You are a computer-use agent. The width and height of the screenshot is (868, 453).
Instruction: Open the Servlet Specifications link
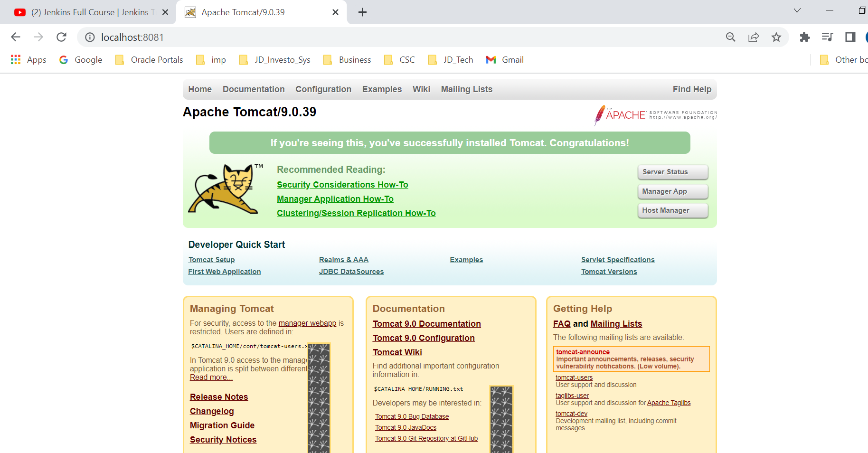(618, 260)
